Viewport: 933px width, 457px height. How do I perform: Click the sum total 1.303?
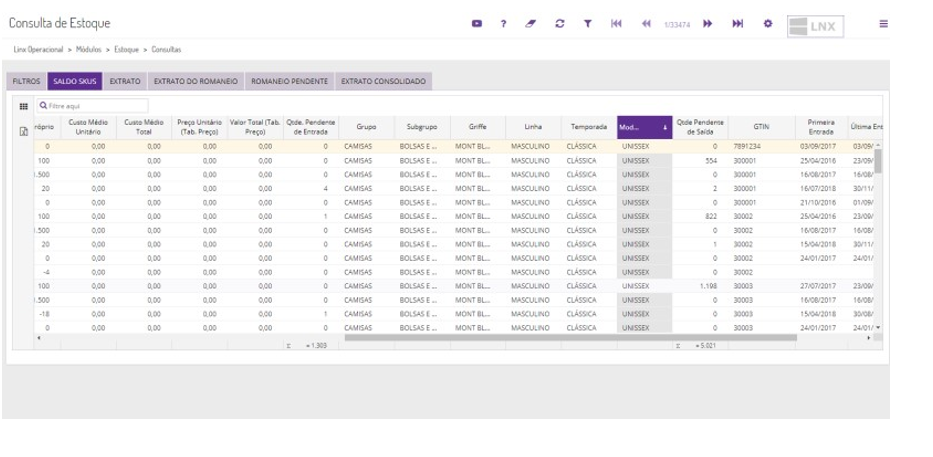315,345
